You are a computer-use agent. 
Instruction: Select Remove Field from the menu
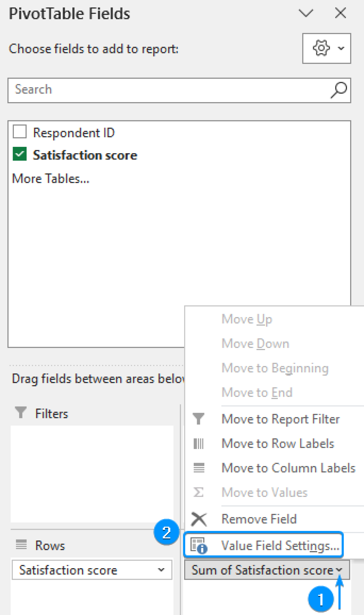point(259,519)
